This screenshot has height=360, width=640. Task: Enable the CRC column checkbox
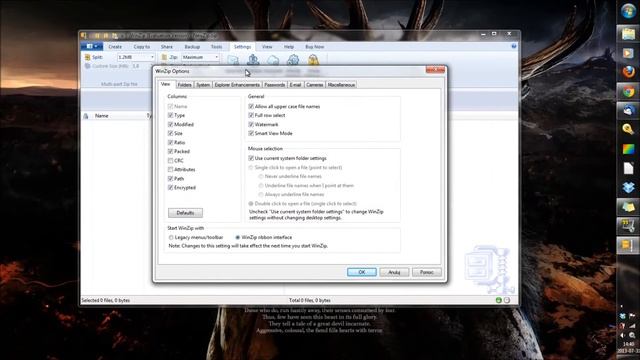tap(170, 160)
